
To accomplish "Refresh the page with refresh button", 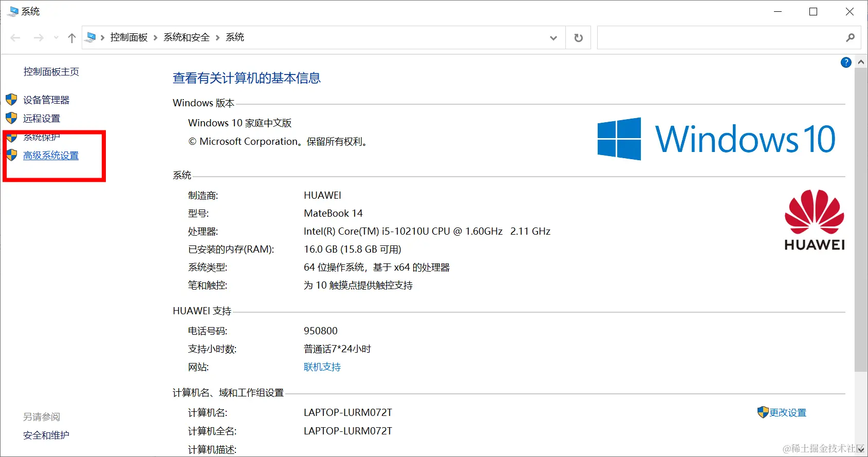I will (x=578, y=37).
